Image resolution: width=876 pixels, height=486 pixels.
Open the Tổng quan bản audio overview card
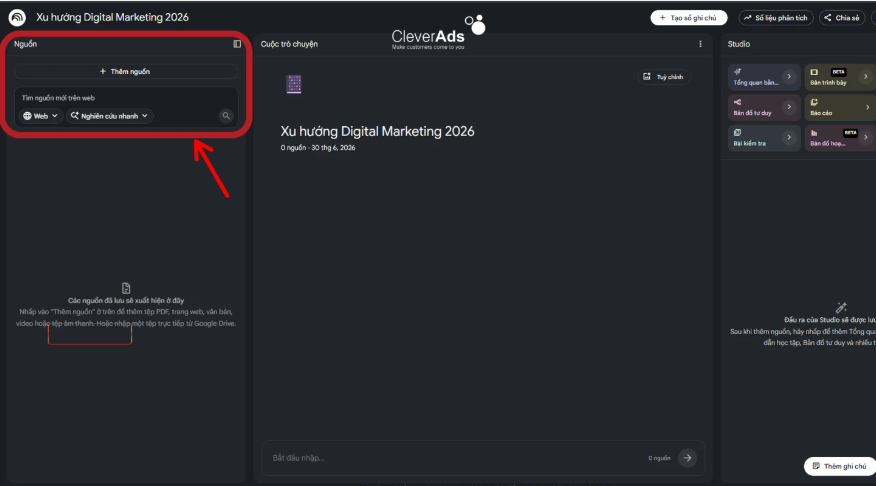(764, 77)
